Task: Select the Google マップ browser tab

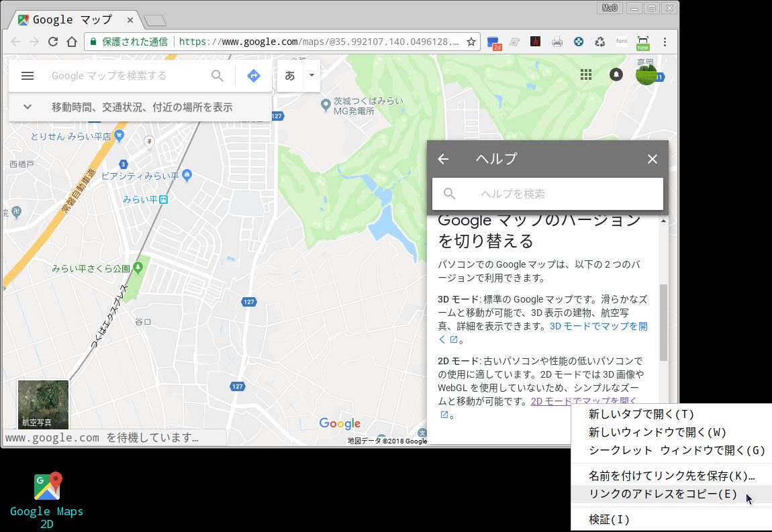Action: pos(74,20)
